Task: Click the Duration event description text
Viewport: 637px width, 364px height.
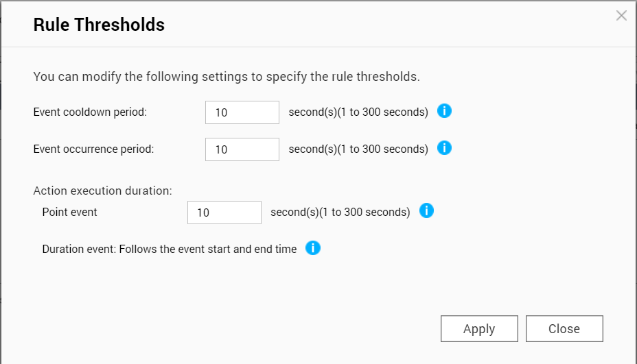Action: [x=170, y=249]
